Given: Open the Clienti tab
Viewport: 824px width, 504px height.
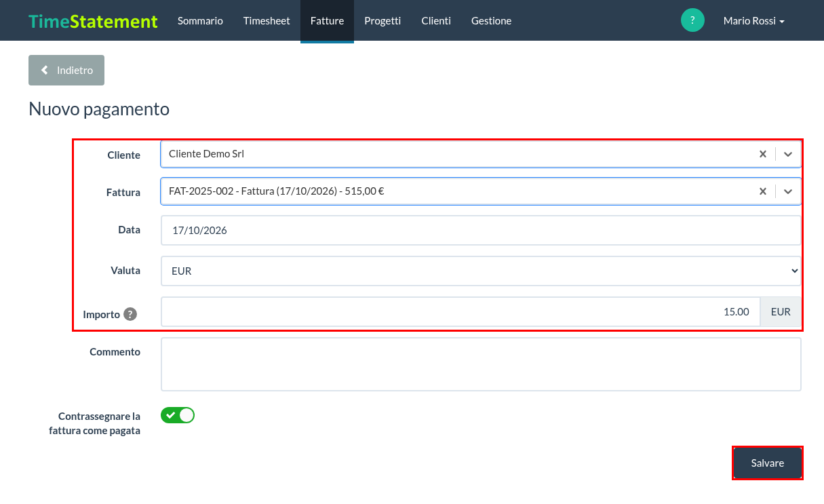Looking at the screenshot, I should tap(436, 21).
